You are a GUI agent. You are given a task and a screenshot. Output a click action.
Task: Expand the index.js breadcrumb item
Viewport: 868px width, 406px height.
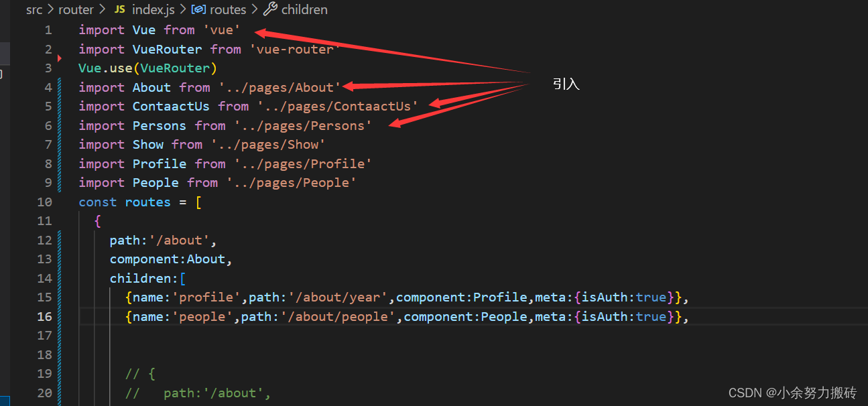(154, 9)
